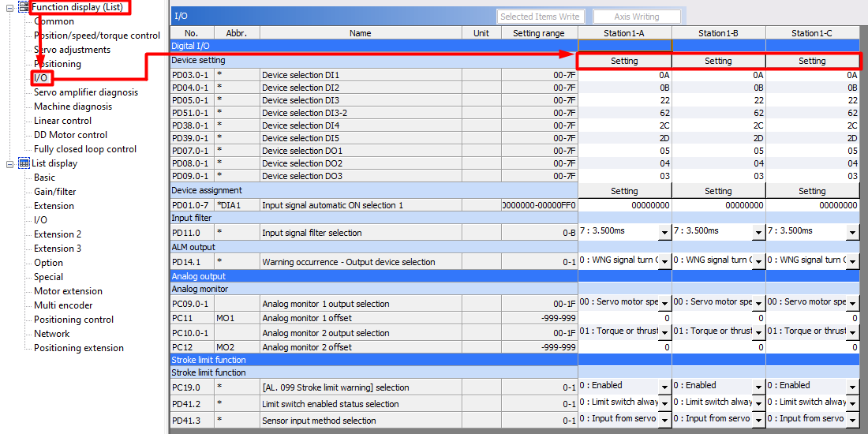
Task: Select Common in Function display tree
Action: [54, 21]
